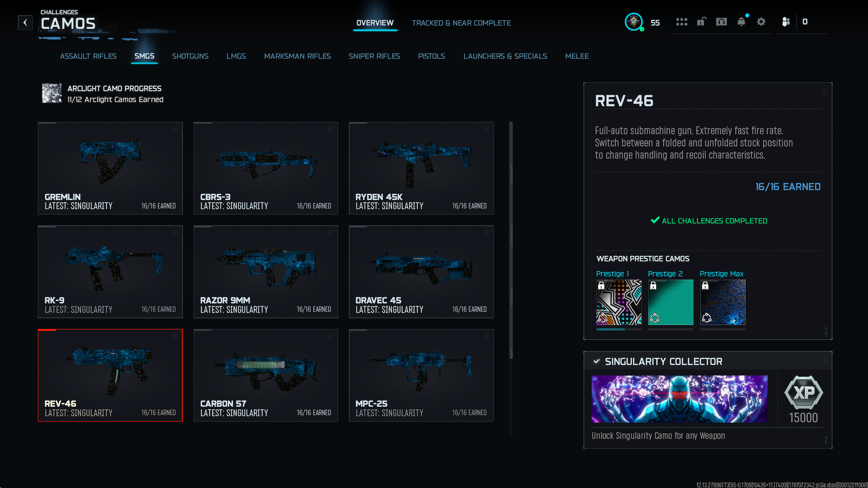The image size is (868, 488).
Task: Click the lock icon on Prestige Max camo
Action: click(x=705, y=286)
